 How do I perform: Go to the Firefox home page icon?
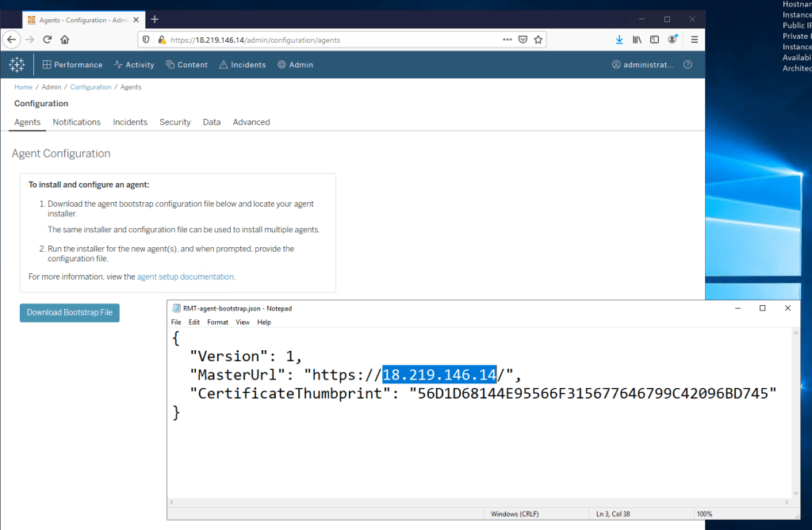pos(65,39)
